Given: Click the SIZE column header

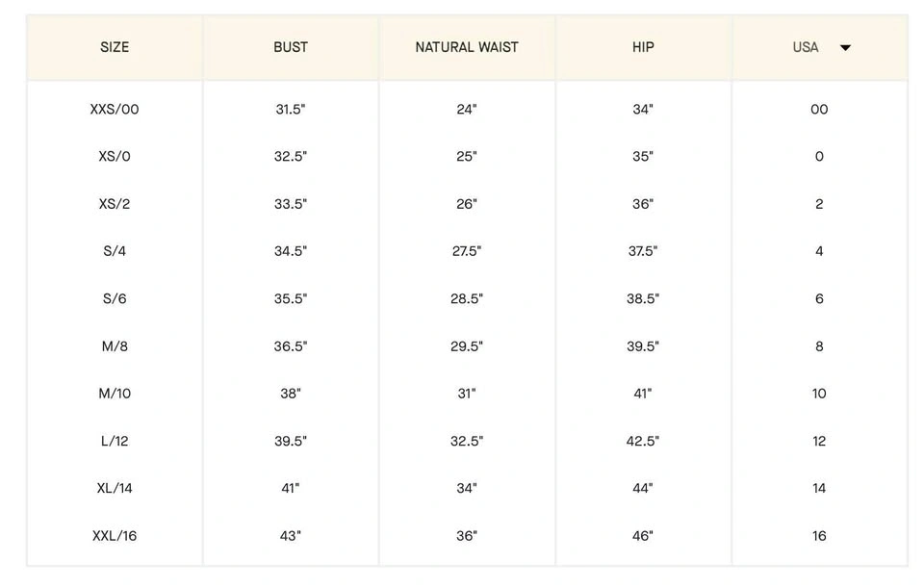Looking at the screenshot, I should point(115,47).
